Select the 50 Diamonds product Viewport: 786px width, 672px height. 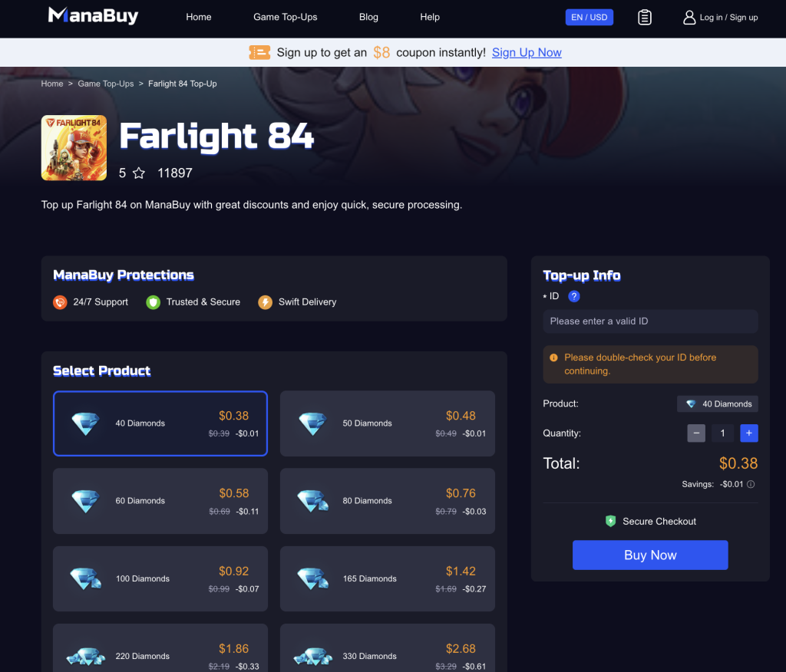387,423
